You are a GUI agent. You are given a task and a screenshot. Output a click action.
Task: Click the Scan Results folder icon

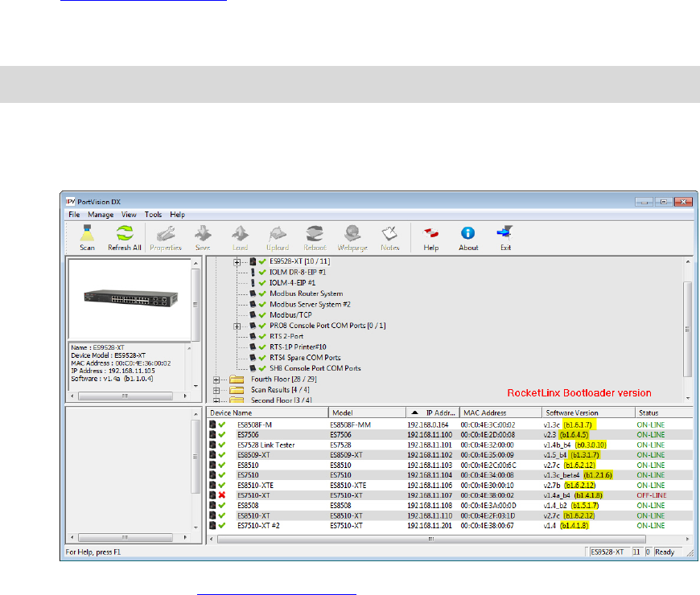click(x=237, y=390)
